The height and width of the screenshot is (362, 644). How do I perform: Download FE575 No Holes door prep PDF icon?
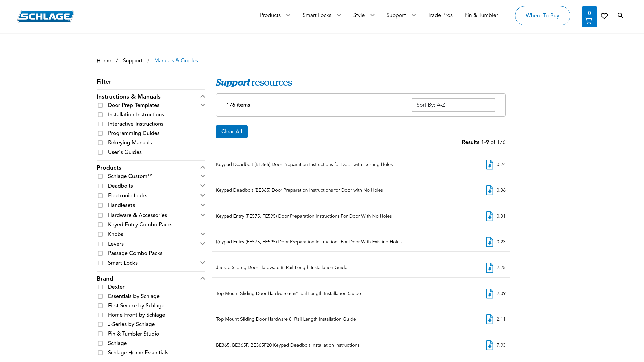point(490,216)
